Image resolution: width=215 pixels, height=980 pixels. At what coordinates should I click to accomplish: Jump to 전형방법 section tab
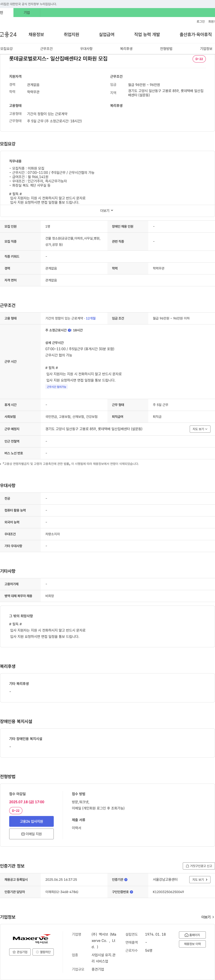166,49
